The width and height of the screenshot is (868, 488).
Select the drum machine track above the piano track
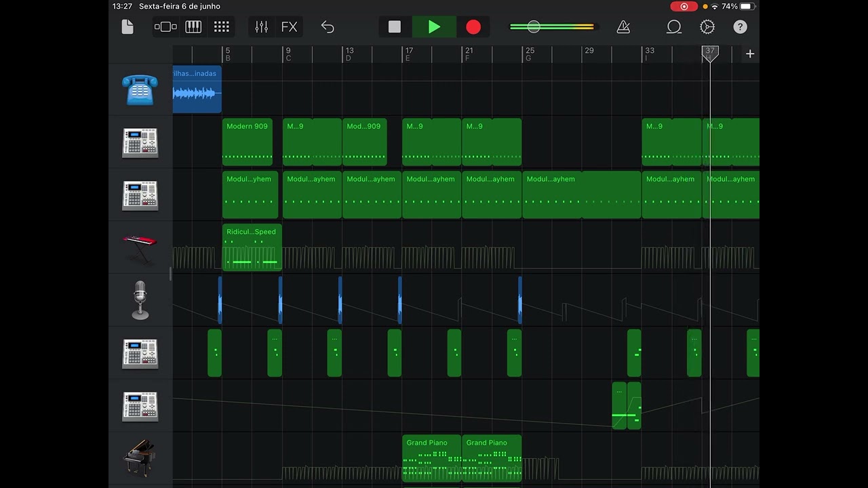point(140,407)
